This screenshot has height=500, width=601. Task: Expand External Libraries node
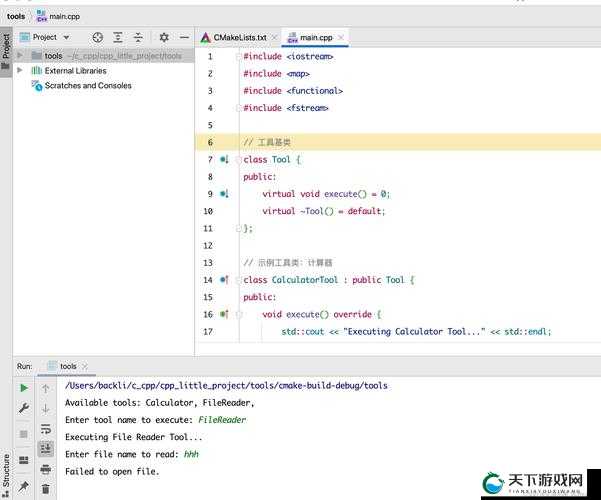pos(20,70)
